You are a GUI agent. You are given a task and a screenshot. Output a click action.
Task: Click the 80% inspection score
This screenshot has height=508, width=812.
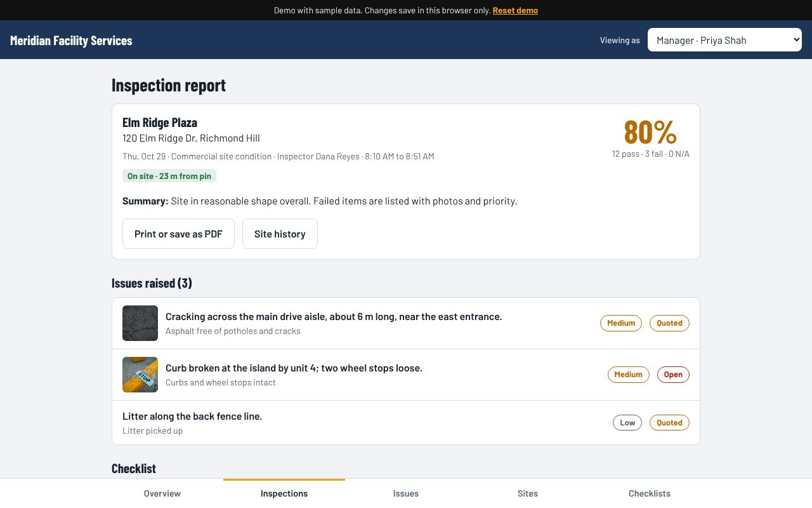click(650, 132)
